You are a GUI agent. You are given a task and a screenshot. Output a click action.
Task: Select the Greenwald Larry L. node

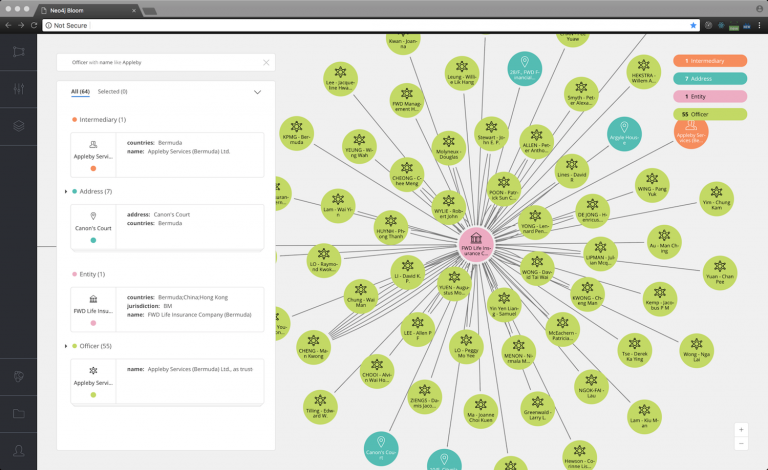(x=538, y=409)
